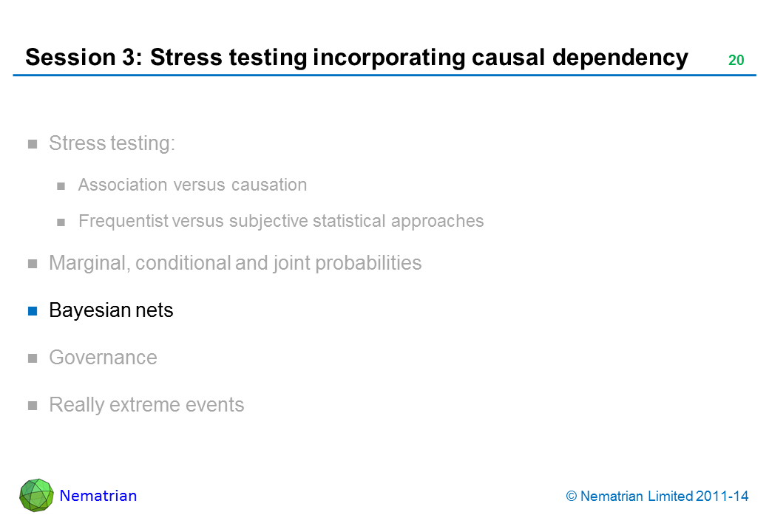Click the blue bullet beside Bayesian nets
Viewport: 769px width, 532px height.
33,311
